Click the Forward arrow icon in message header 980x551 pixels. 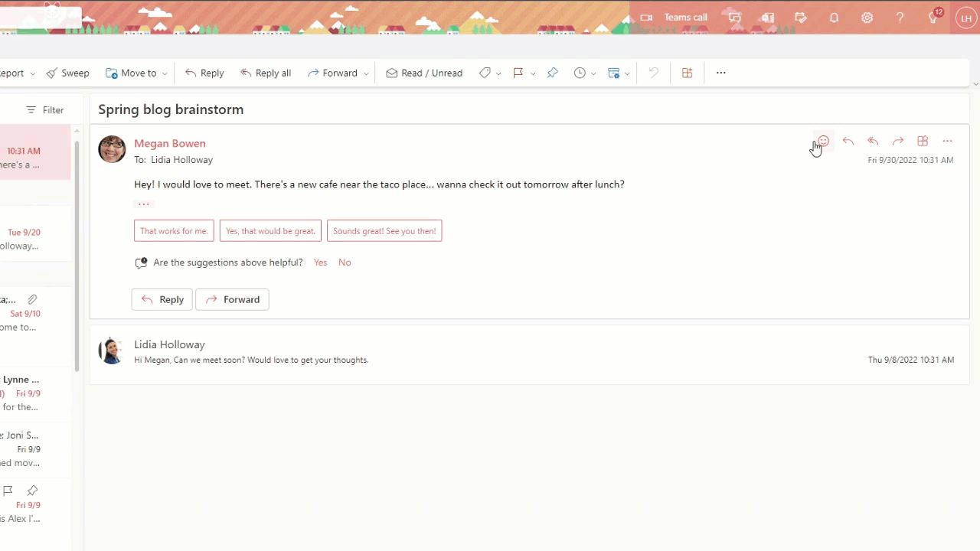898,141
